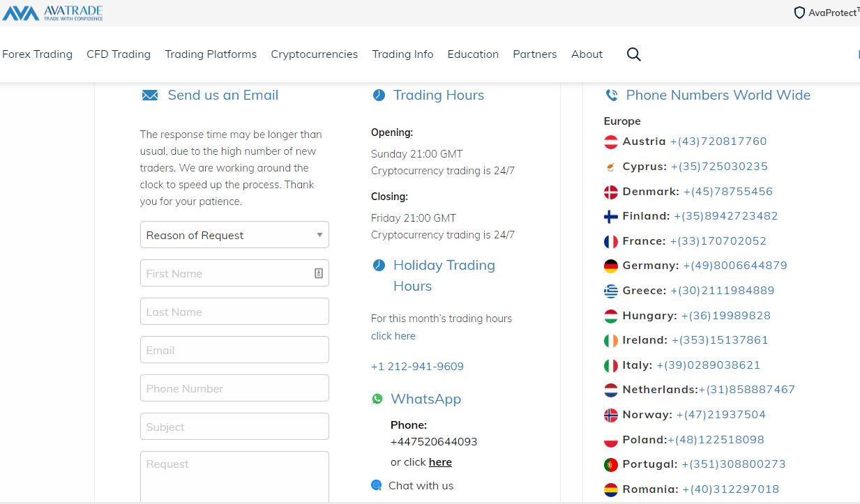Follow the holiday trading hours 'click here' link

[393, 336]
